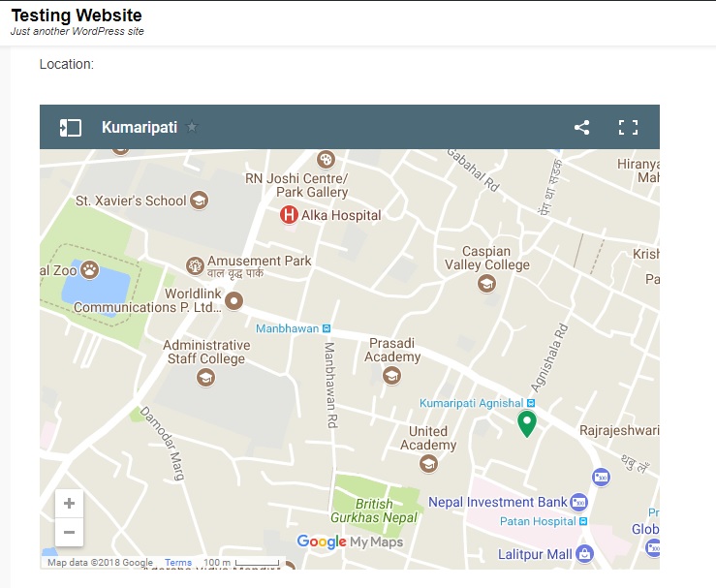Select the Alka Hospital red H icon
716x588 pixels.
pos(289,214)
